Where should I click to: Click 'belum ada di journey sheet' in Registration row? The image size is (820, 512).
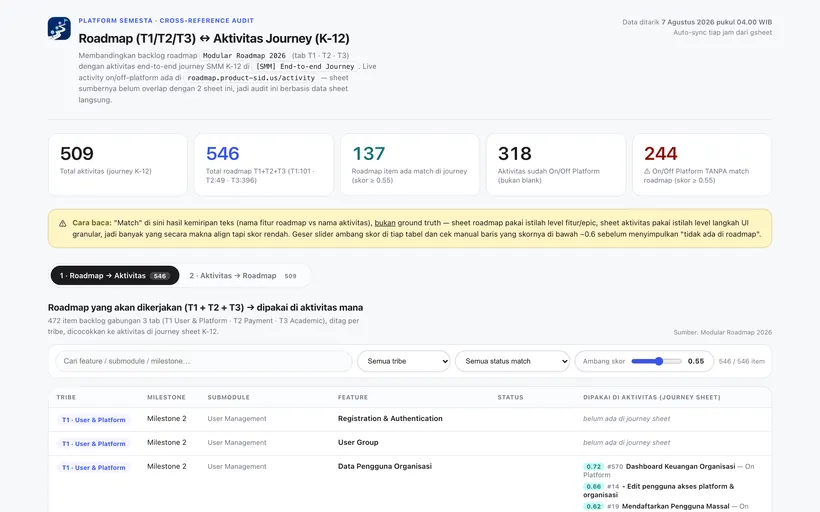627,418
